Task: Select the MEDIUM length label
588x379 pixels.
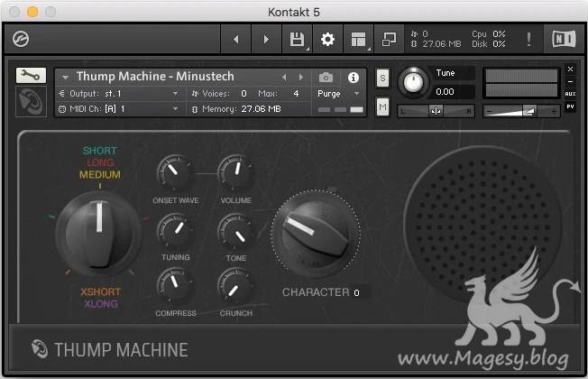Action: [x=100, y=174]
